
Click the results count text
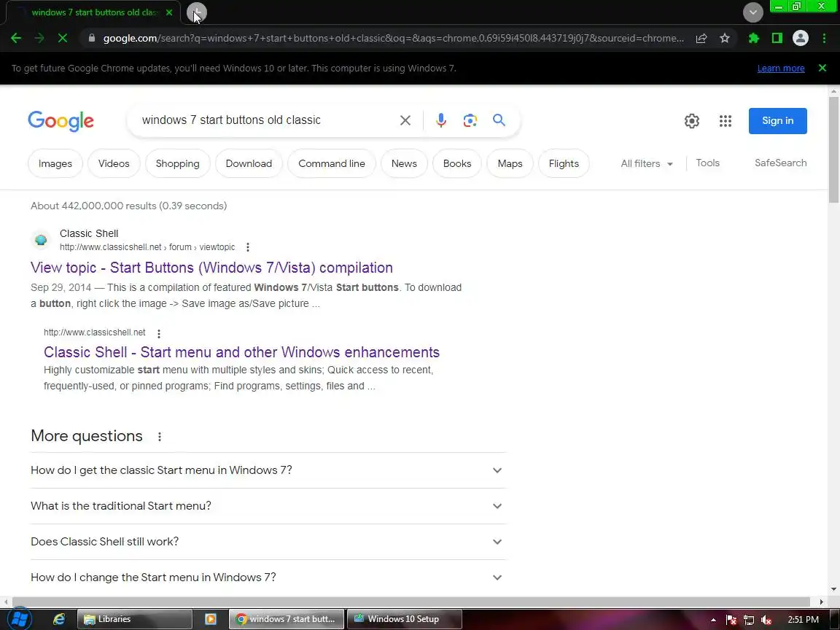(x=128, y=206)
